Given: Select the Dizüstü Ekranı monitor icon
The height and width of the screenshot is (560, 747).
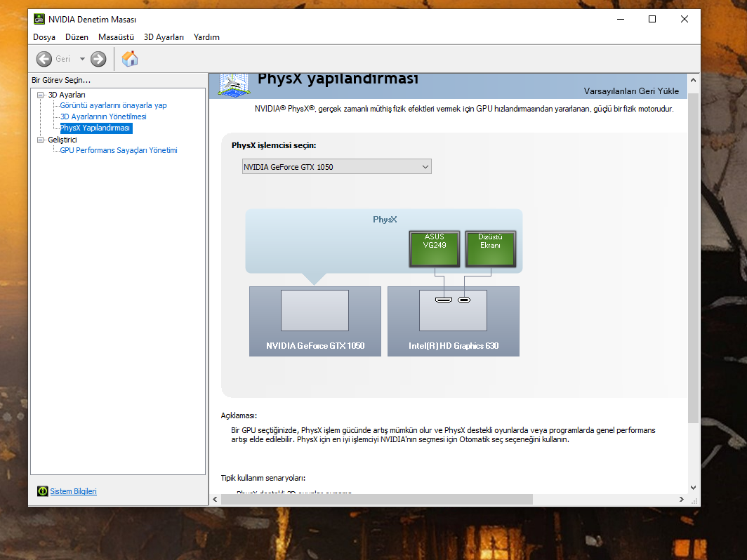Looking at the screenshot, I should [490, 248].
